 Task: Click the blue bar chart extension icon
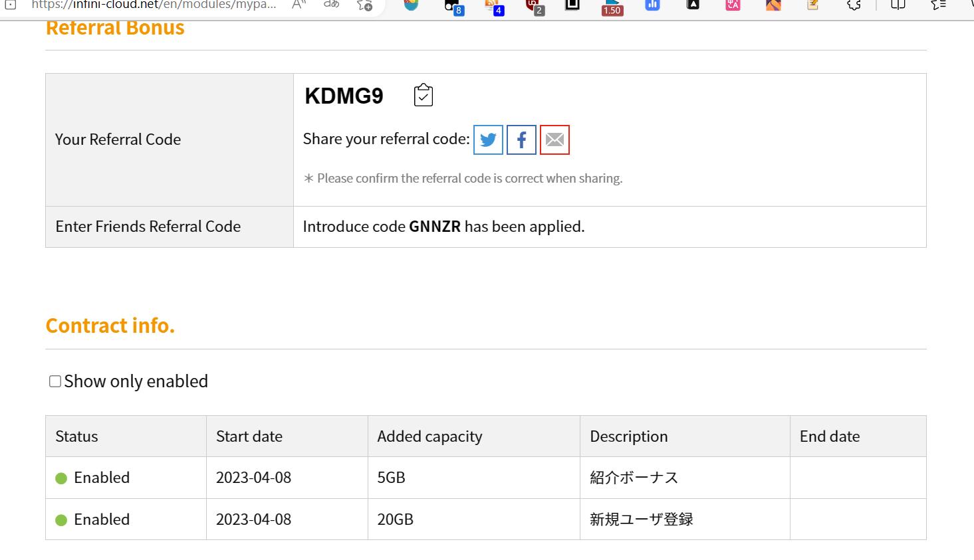[652, 5]
